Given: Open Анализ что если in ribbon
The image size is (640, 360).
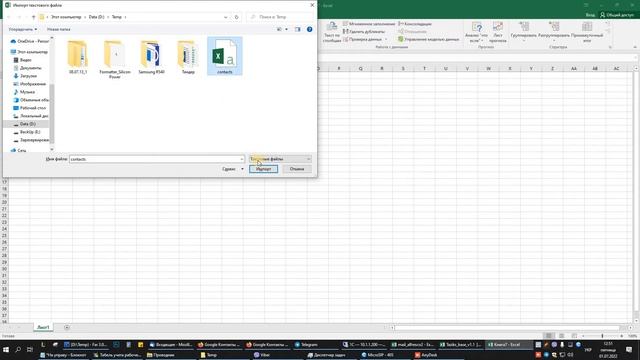Looking at the screenshot, I should [x=476, y=32].
